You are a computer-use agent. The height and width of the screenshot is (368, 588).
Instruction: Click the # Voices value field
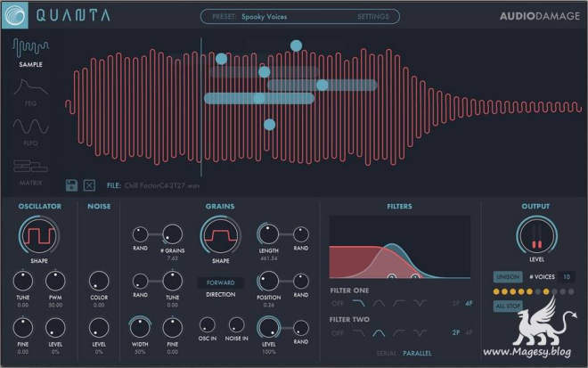567,277
